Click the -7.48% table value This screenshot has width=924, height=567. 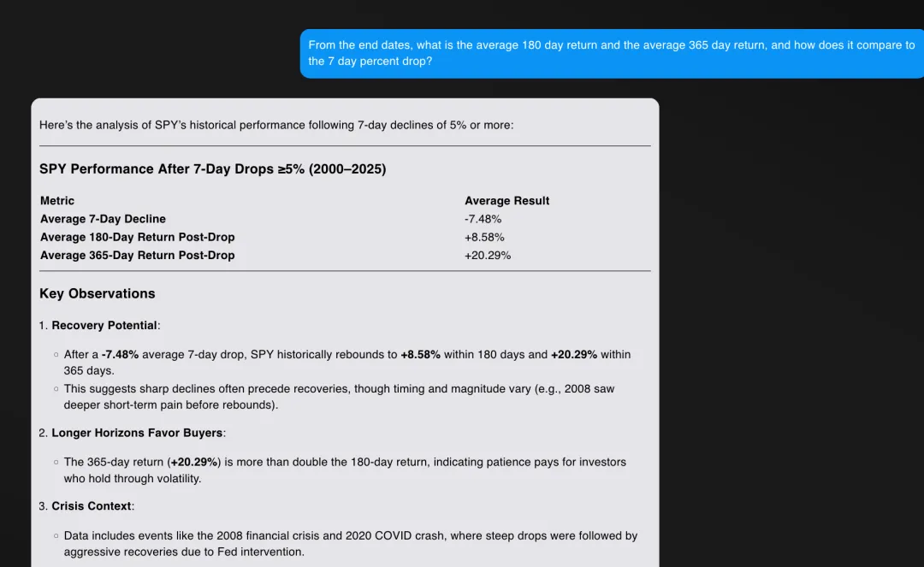tap(483, 219)
